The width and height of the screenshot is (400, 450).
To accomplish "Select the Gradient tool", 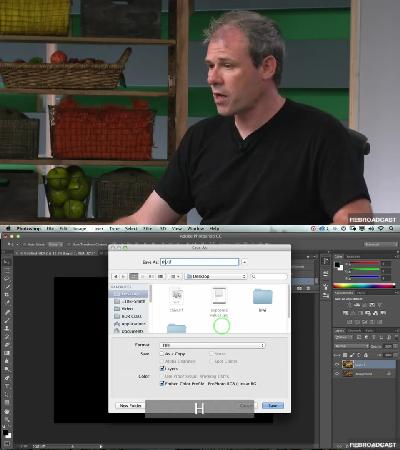I will click(7, 353).
